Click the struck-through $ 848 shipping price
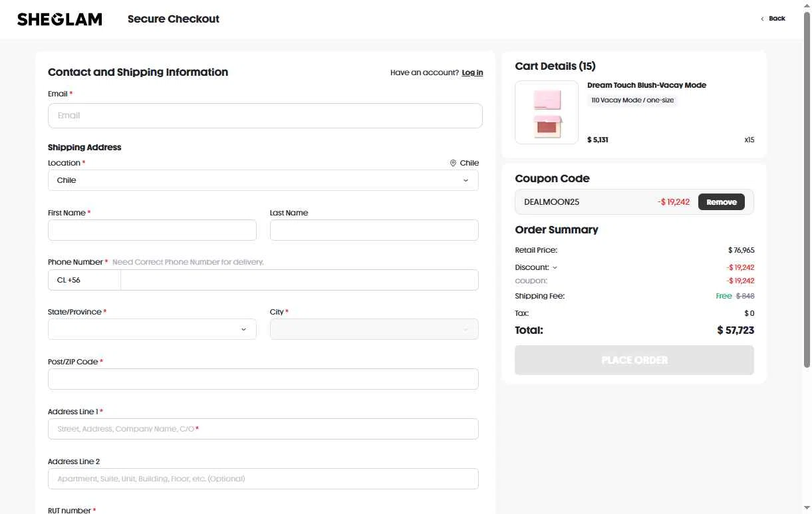This screenshot has width=812, height=514. click(745, 296)
